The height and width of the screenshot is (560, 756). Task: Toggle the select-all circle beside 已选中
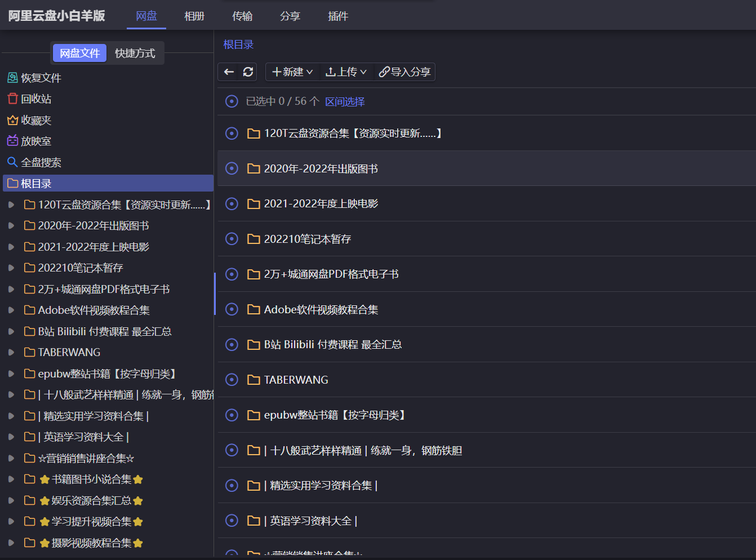[x=232, y=101]
